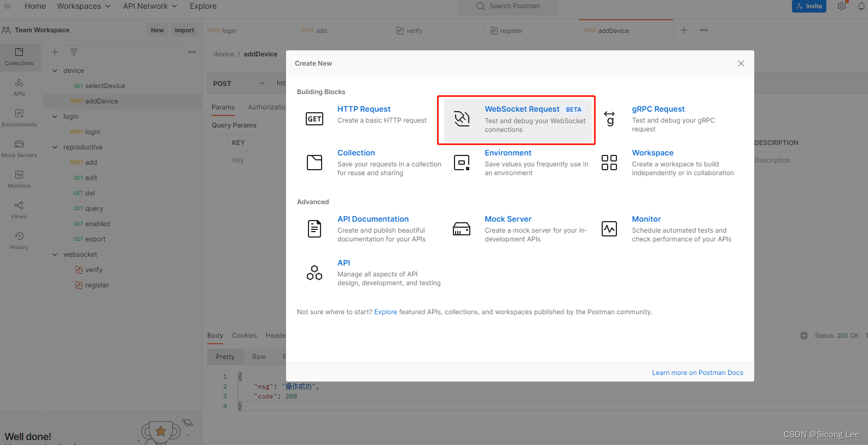Viewport: 868px width, 445px height.
Task: Collapse the websocket collection folder
Action: (55, 255)
